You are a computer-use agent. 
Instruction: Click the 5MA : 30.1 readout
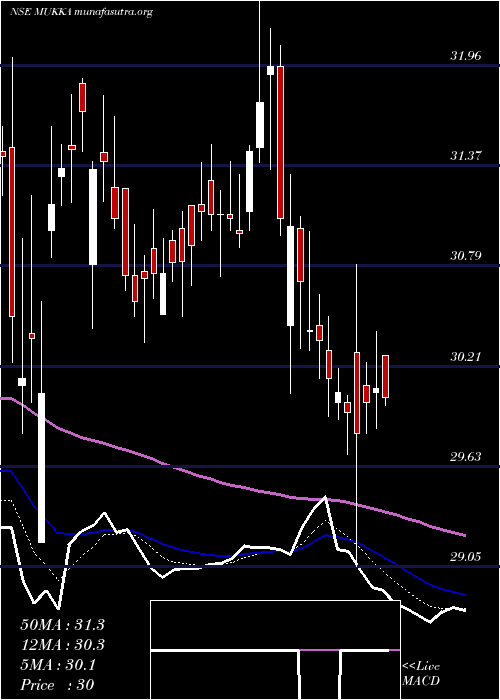58,665
